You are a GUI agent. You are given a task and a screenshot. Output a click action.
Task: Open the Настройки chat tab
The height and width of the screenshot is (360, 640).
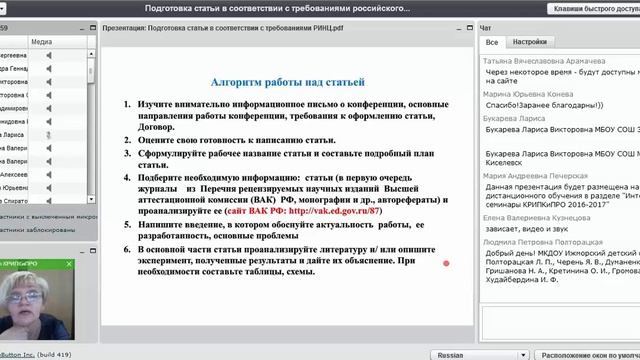529,42
